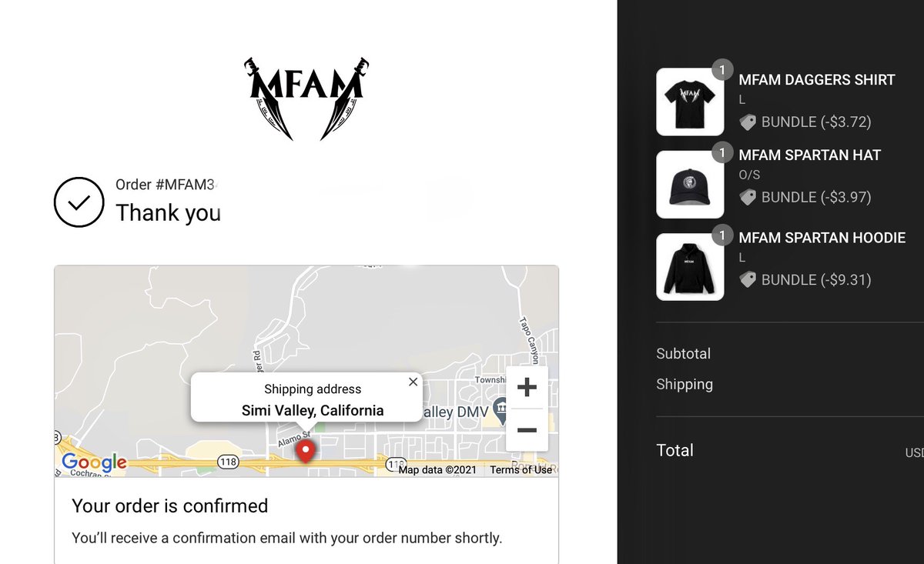Open the map Terms of Use link

click(521, 469)
